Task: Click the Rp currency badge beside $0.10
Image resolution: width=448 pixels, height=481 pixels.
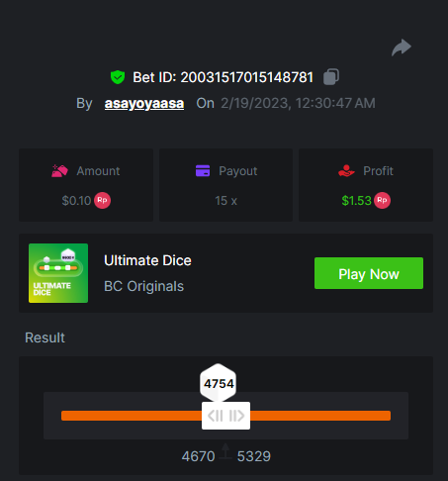Action: point(102,200)
